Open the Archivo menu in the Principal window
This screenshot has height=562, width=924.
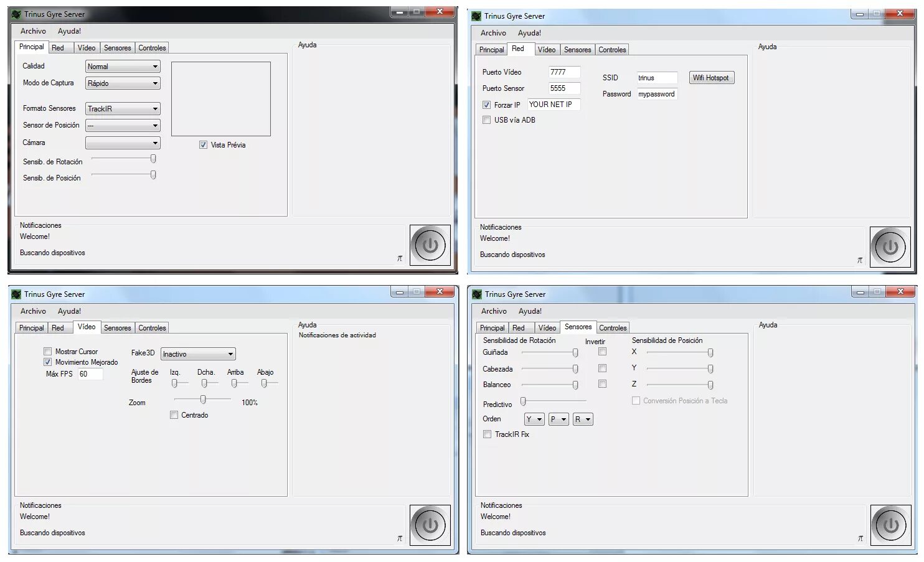[x=33, y=31]
